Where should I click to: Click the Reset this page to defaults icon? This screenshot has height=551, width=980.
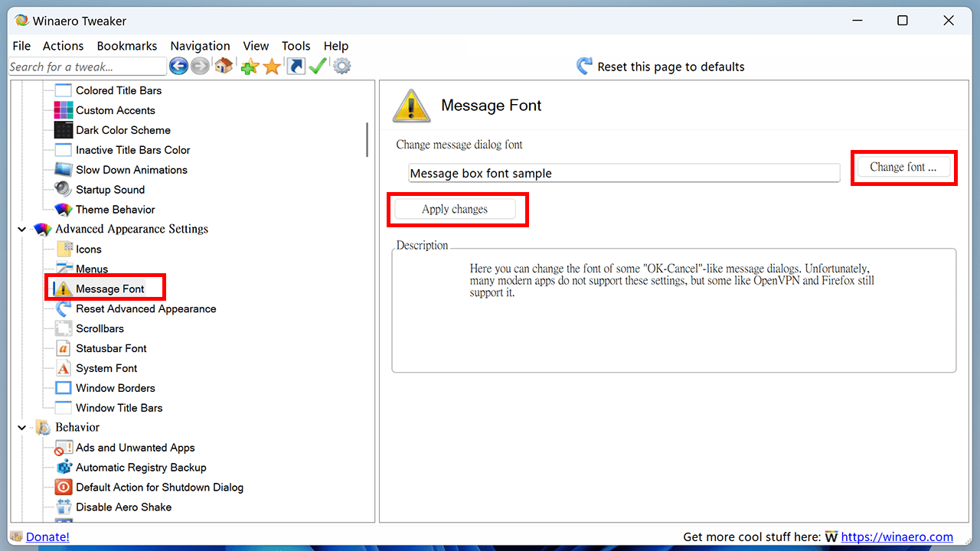pyautogui.click(x=585, y=67)
